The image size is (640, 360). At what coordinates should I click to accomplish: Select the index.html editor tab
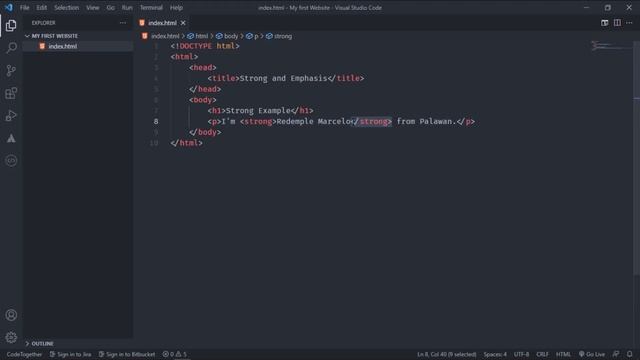coord(162,23)
